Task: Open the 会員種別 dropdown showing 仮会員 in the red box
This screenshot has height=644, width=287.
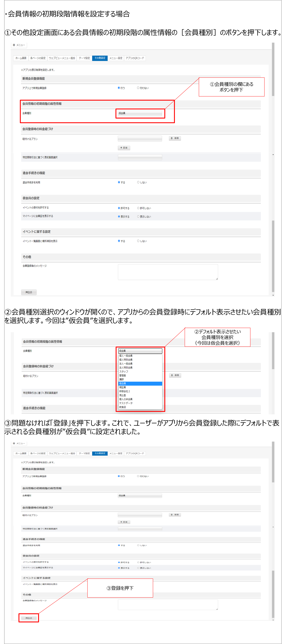Action: click(x=140, y=113)
